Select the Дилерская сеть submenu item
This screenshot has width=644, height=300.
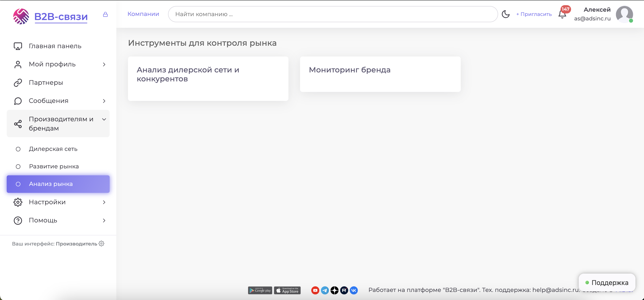coord(53,149)
